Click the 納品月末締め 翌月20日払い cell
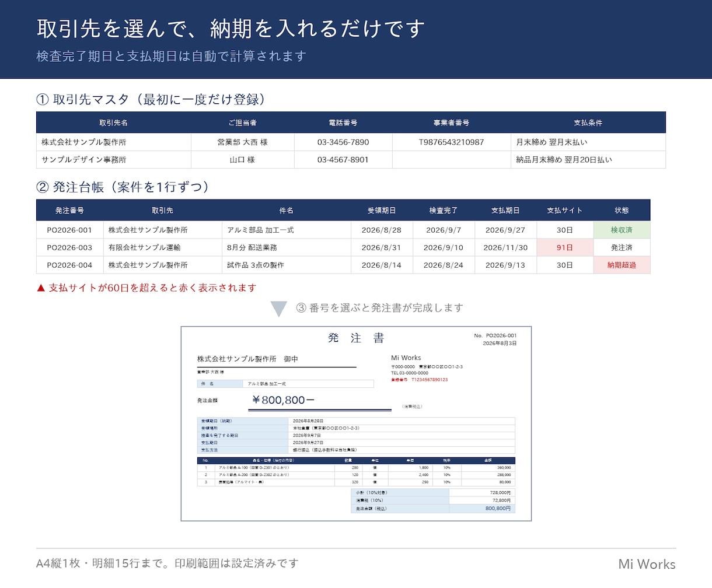712x588 pixels. (x=588, y=160)
